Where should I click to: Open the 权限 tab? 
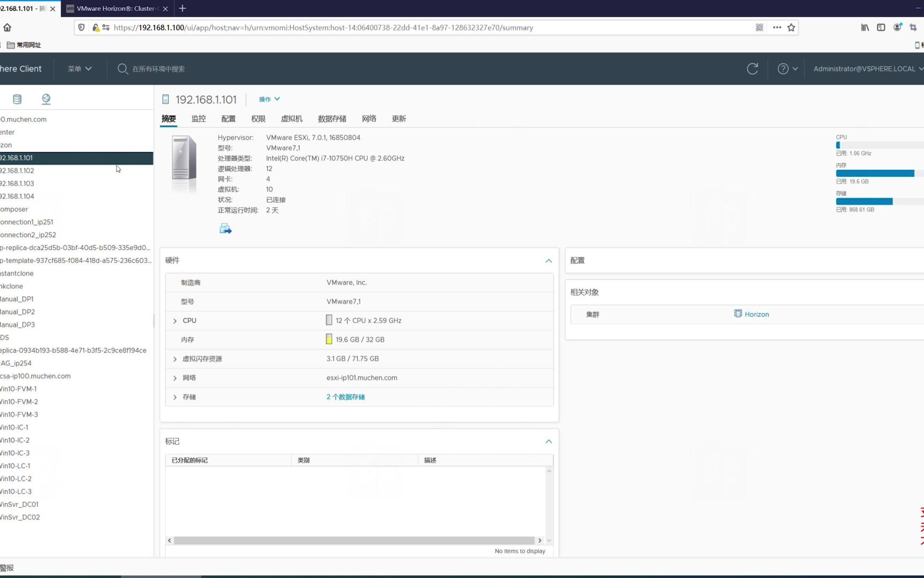coord(258,119)
